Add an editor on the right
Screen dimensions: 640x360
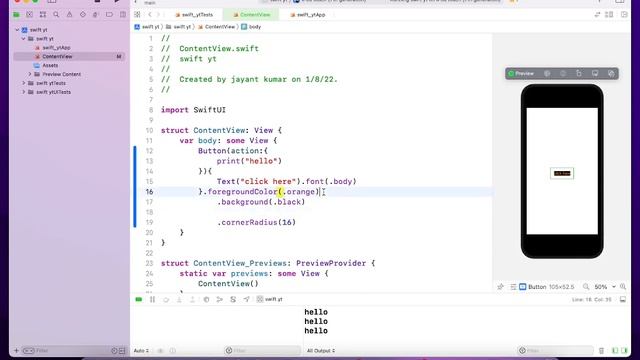pyautogui.click(x=624, y=15)
